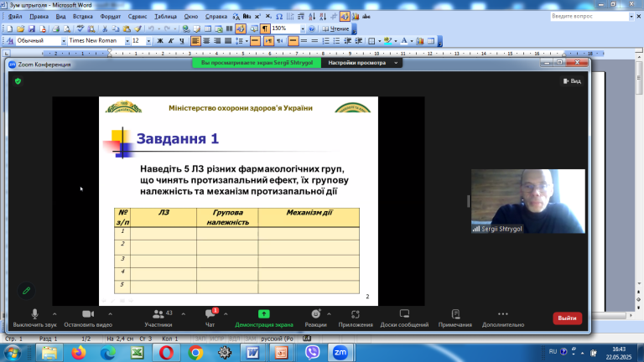Click the Введите вопрос help search field

589,17
